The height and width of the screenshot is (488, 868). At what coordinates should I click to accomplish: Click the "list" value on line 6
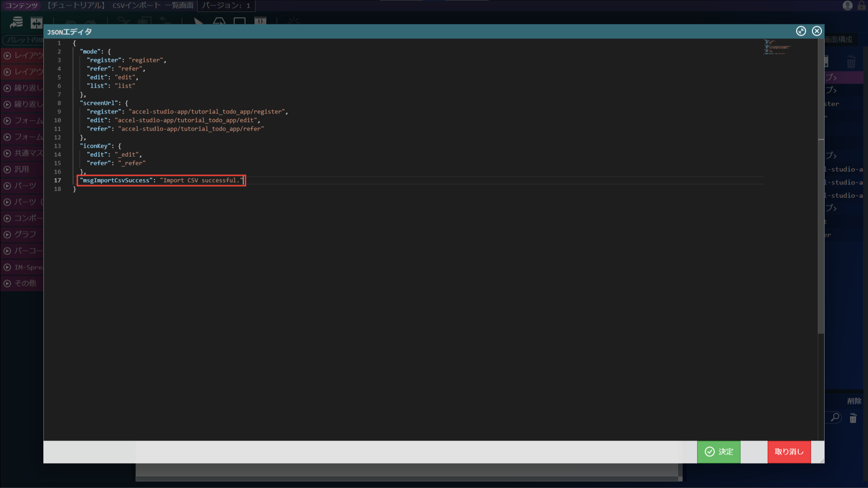click(125, 86)
